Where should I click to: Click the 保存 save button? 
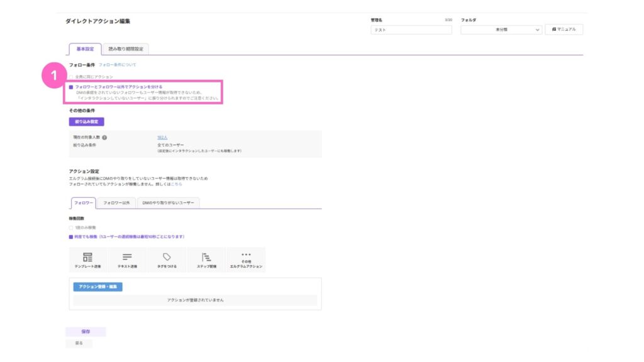click(x=86, y=331)
